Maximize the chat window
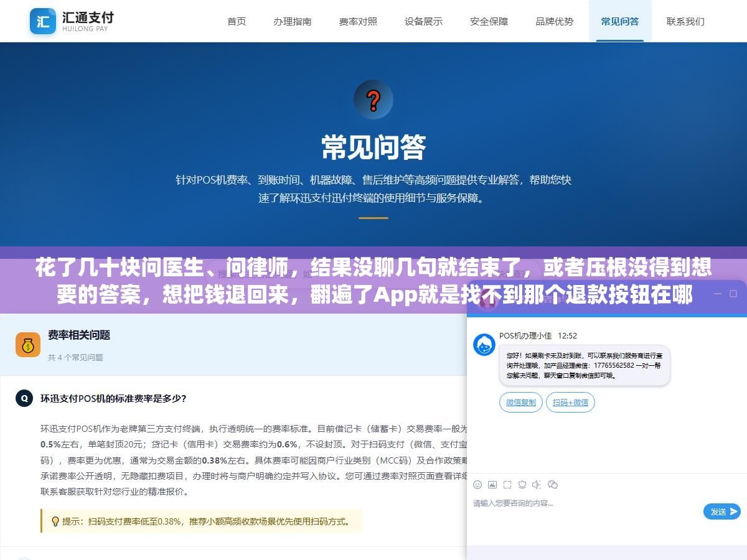747x560 pixels. coord(733,294)
